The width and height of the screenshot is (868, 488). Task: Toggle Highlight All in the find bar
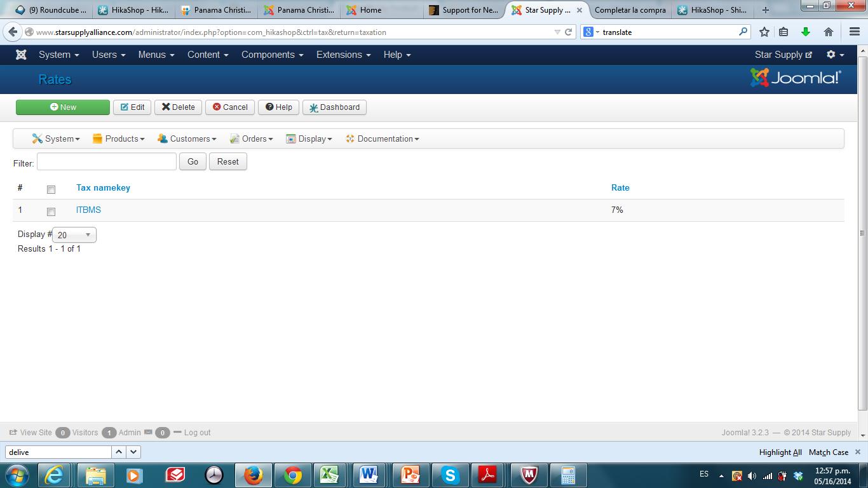(780, 452)
